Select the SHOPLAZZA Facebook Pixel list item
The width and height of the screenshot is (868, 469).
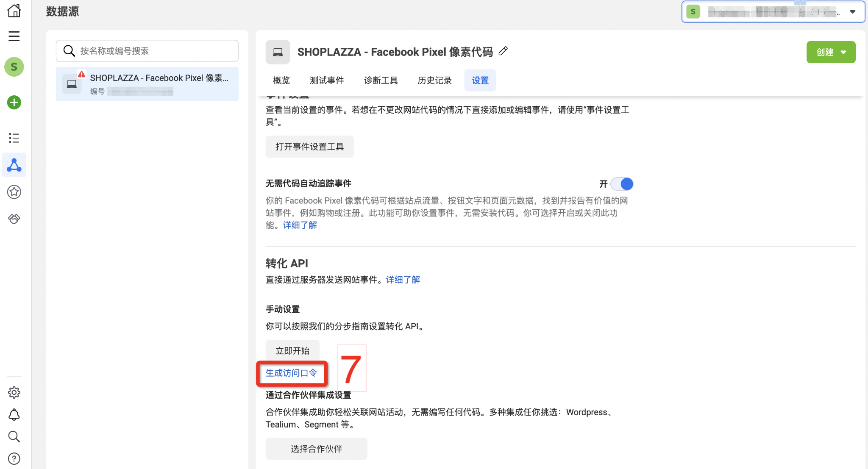(x=147, y=84)
